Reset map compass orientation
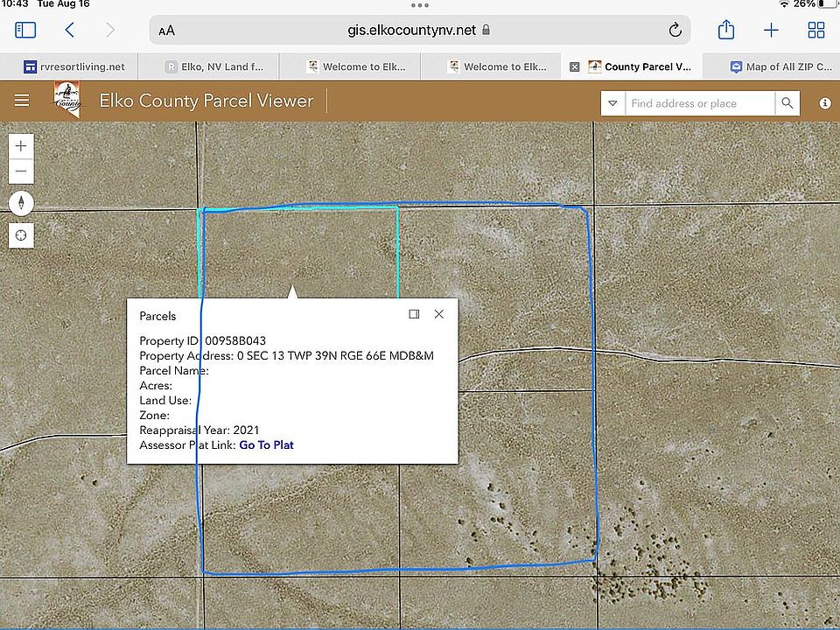The image size is (840, 630). coord(21,203)
